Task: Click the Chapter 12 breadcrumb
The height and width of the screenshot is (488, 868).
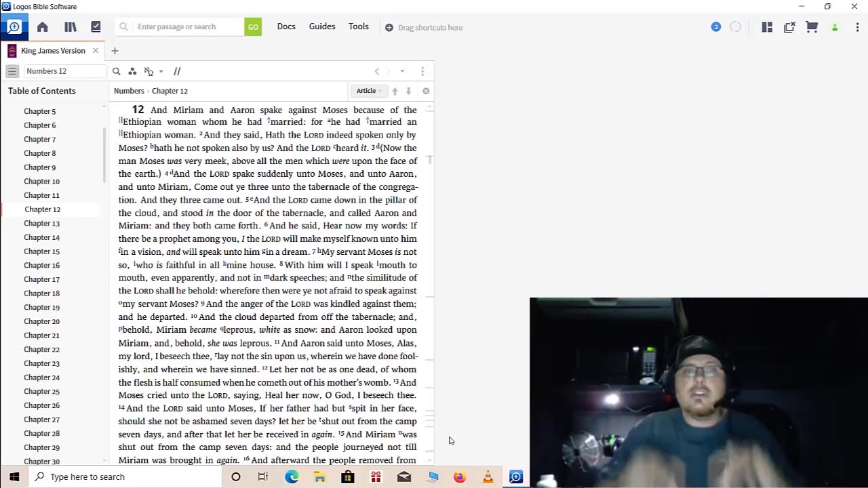Action: [x=170, y=91]
